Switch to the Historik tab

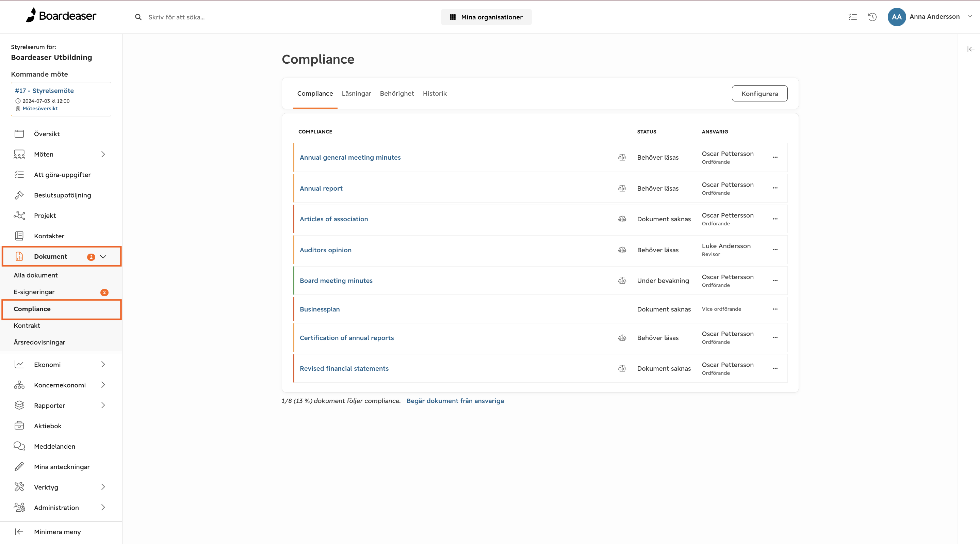435,93
